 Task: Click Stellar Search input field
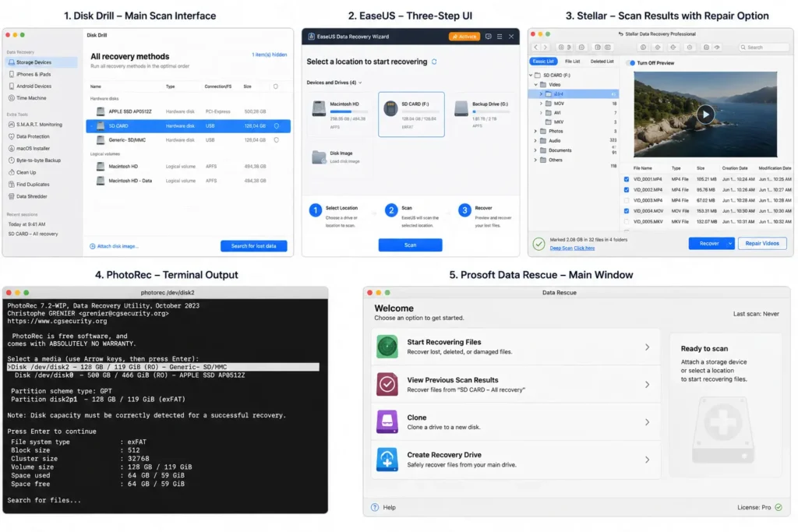[x=764, y=48]
